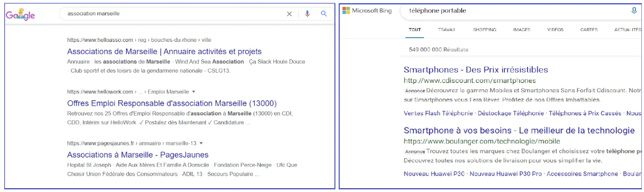Switch to the IMAGES tab
Image resolution: width=644 pixels, height=192 pixels.
click(522, 30)
